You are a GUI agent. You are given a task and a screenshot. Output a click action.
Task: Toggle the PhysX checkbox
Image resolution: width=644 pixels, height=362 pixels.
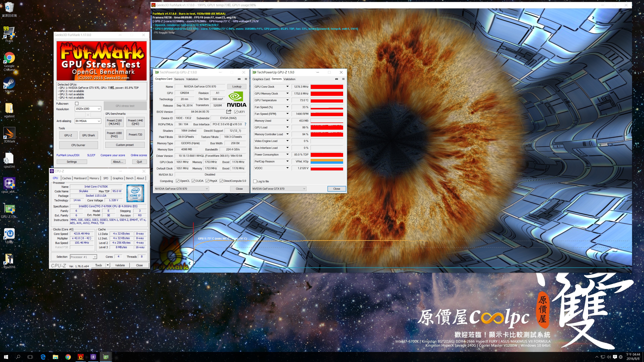pyautogui.click(x=207, y=181)
